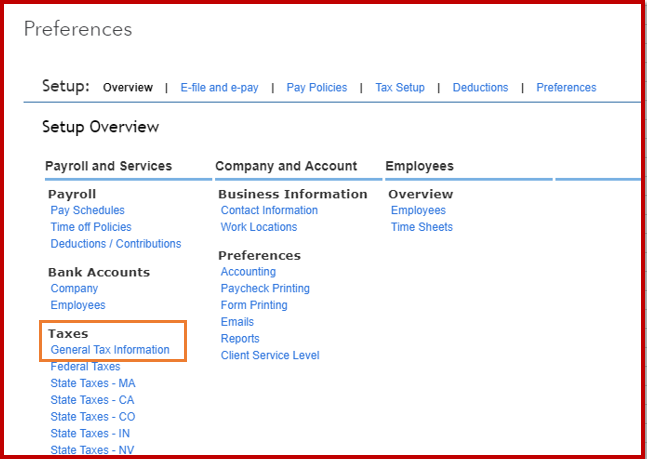Open the Time Sheets link
This screenshot has height=459, width=647.
pos(422,227)
